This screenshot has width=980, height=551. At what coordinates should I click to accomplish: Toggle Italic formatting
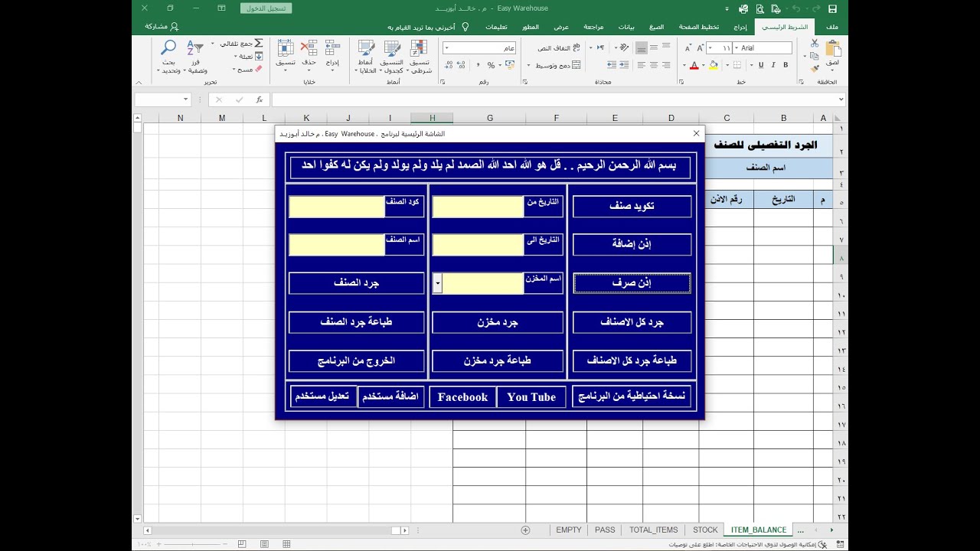click(x=773, y=65)
